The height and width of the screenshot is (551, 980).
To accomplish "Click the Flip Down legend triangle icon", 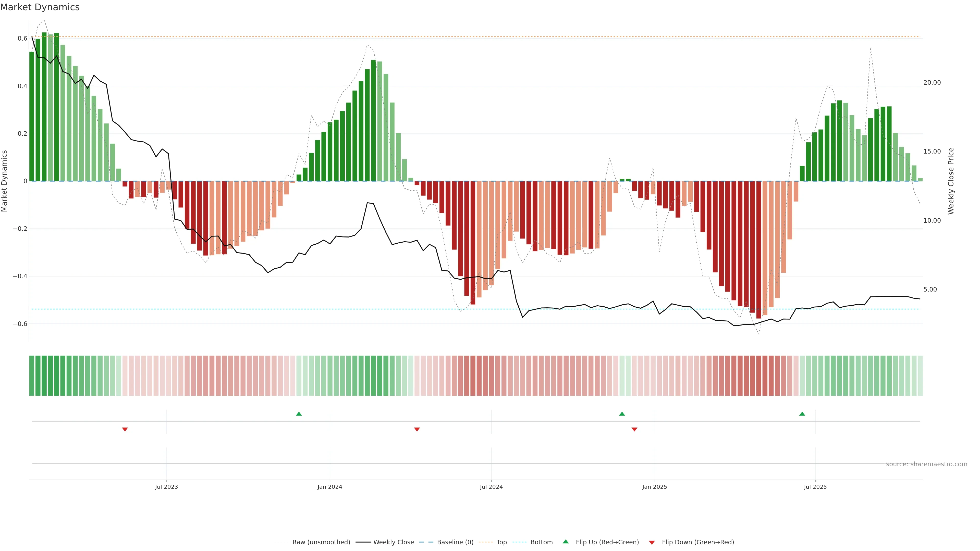I will pyautogui.click(x=652, y=543).
